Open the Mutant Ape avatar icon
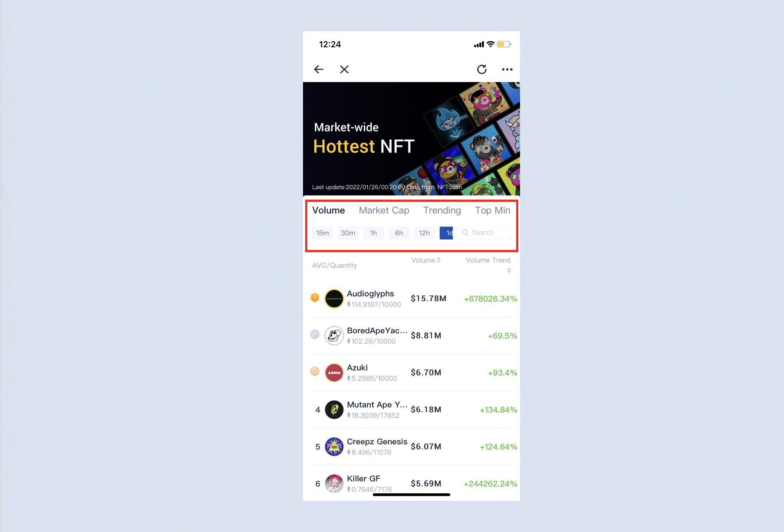Image resolution: width=784 pixels, height=532 pixels. coord(334,410)
